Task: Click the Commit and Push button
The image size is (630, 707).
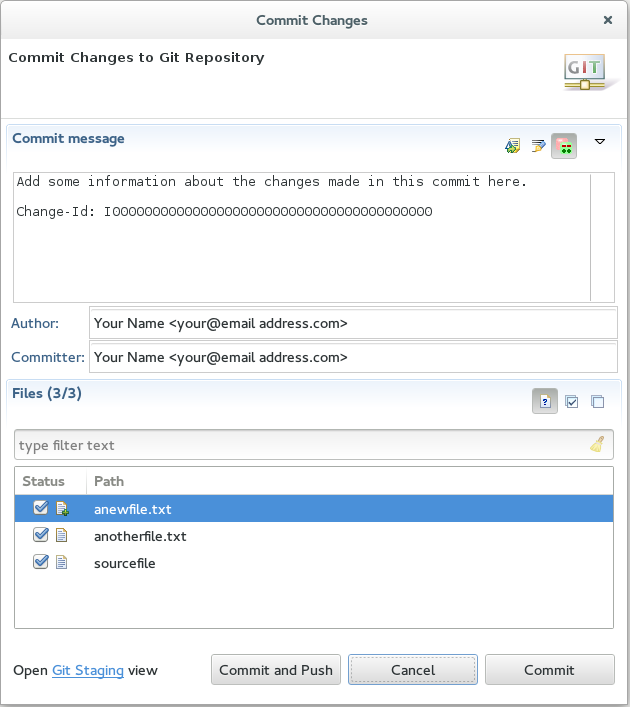Action: (x=276, y=670)
